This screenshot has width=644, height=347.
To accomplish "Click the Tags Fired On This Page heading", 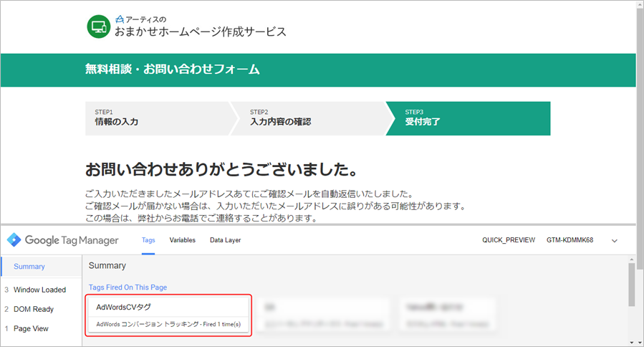I will [128, 287].
